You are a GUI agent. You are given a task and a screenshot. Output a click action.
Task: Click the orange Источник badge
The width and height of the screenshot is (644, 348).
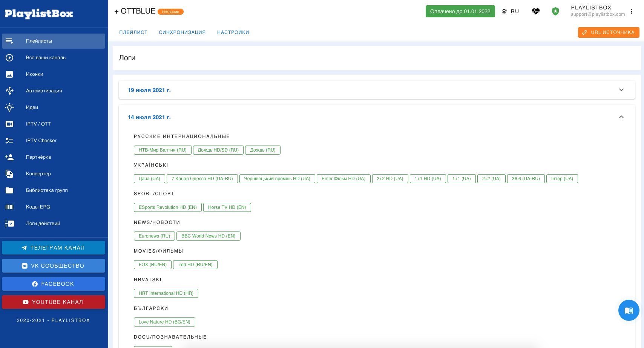[x=170, y=12]
